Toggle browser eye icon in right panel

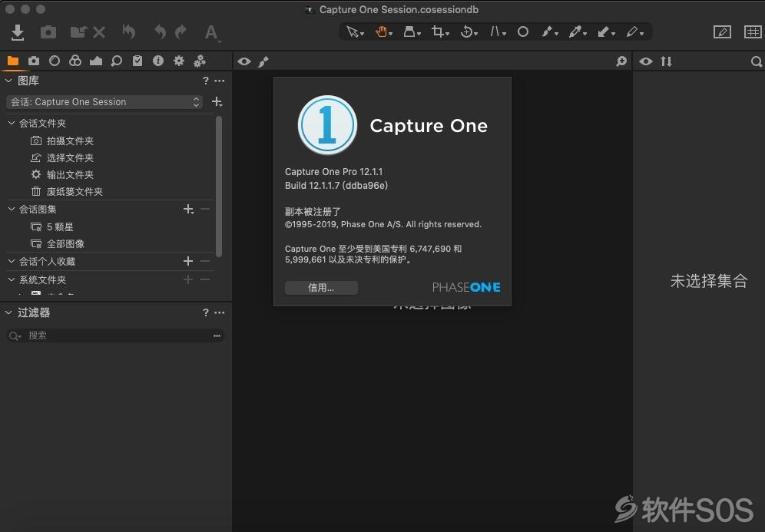tap(646, 61)
